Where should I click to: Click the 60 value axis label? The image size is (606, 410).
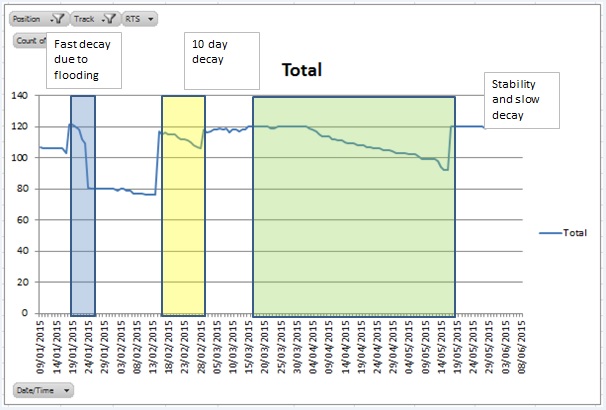point(22,220)
